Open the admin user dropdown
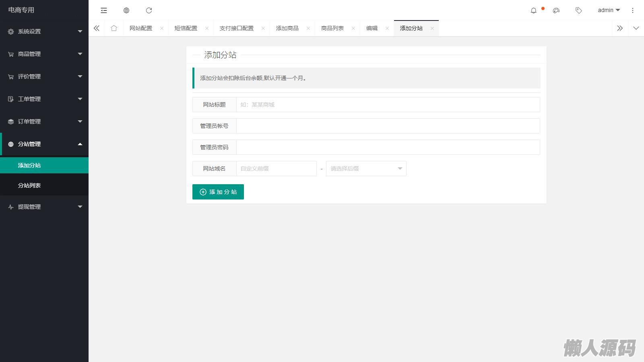The height and width of the screenshot is (362, 644). tap(609, 10)
